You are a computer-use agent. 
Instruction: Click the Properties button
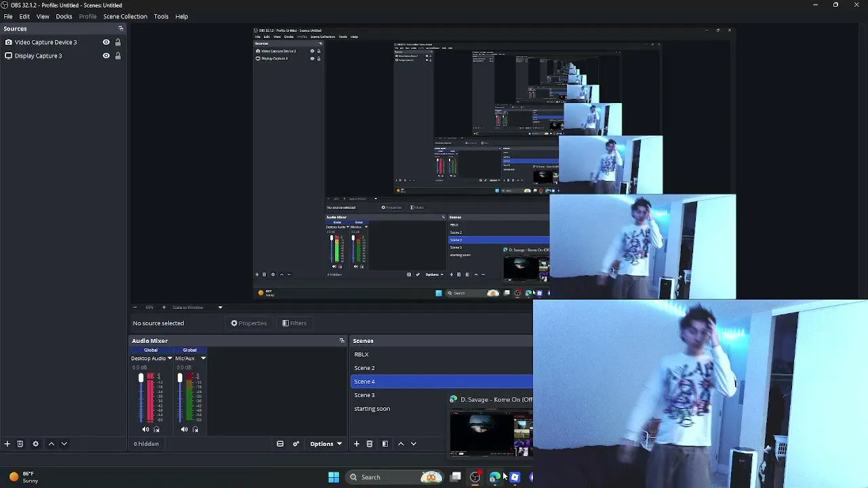249,323
